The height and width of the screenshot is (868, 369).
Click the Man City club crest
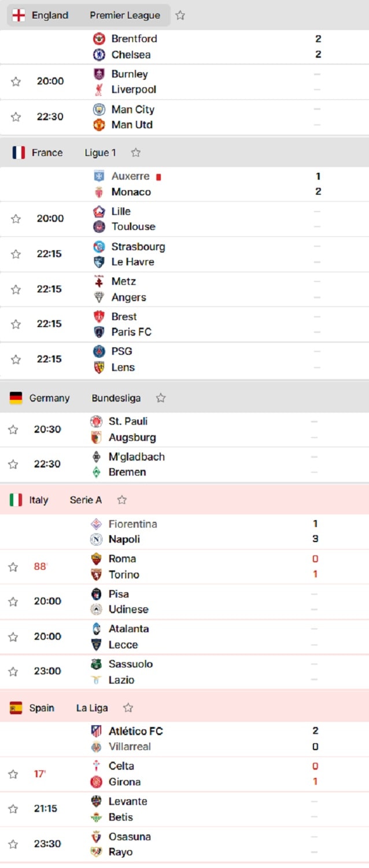(99, 109)
